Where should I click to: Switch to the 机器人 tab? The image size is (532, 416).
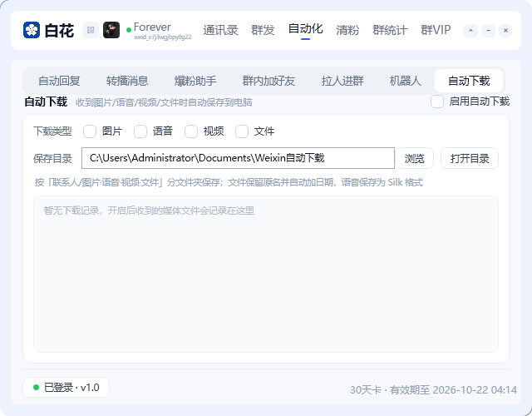click(405, 81)
